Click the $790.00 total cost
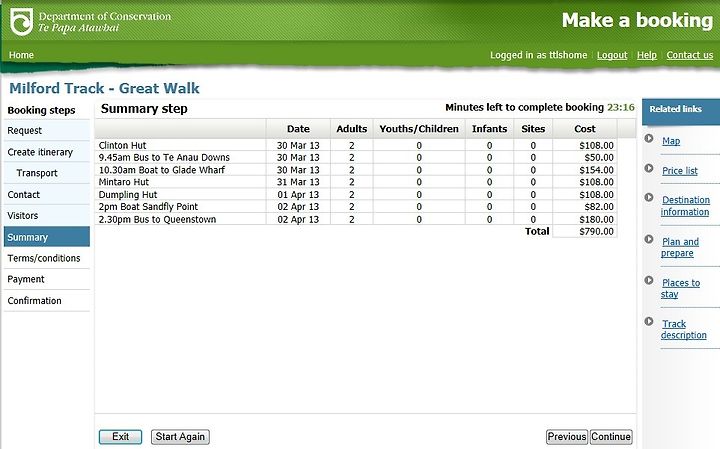 coord(596,231)
